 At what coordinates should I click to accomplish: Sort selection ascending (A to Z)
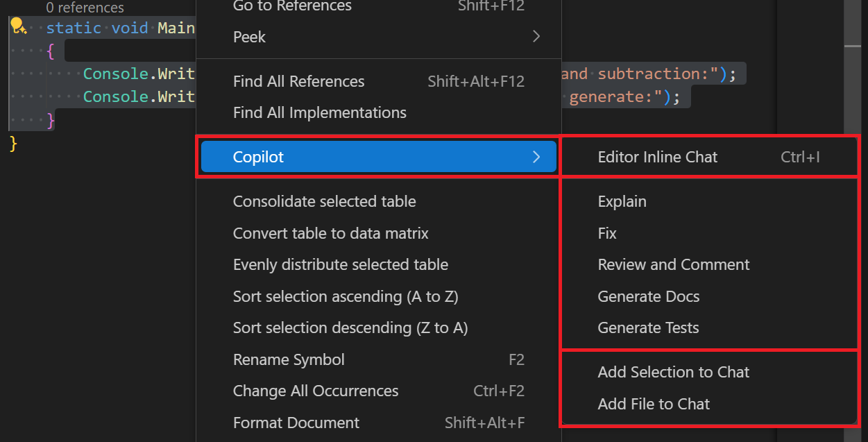pyautogui.click(x=378, y=296)
